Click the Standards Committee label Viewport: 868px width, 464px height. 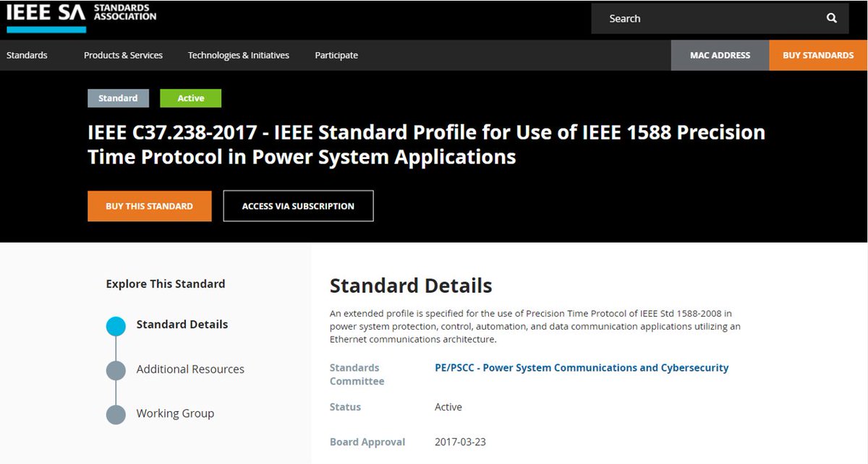coord(357,374)
